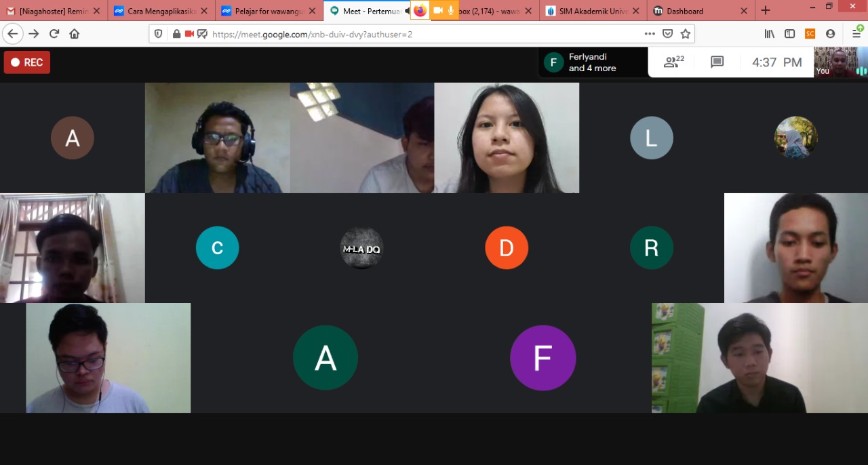The image size is (868, 465).
Task: Click the camera permission icon in the address bar
Action: 189,34
